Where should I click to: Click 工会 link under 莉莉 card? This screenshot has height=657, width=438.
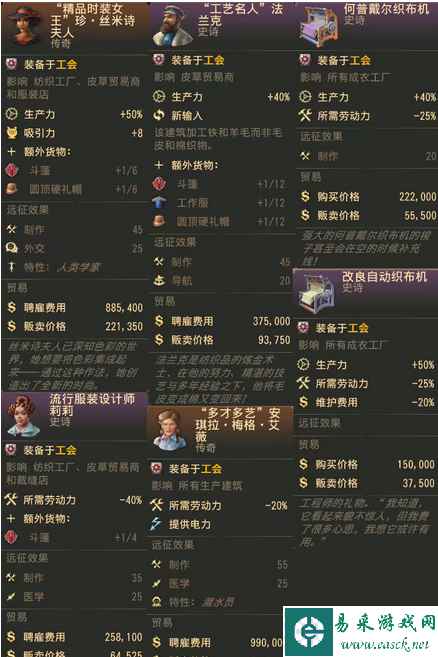(x=66, y=450)
